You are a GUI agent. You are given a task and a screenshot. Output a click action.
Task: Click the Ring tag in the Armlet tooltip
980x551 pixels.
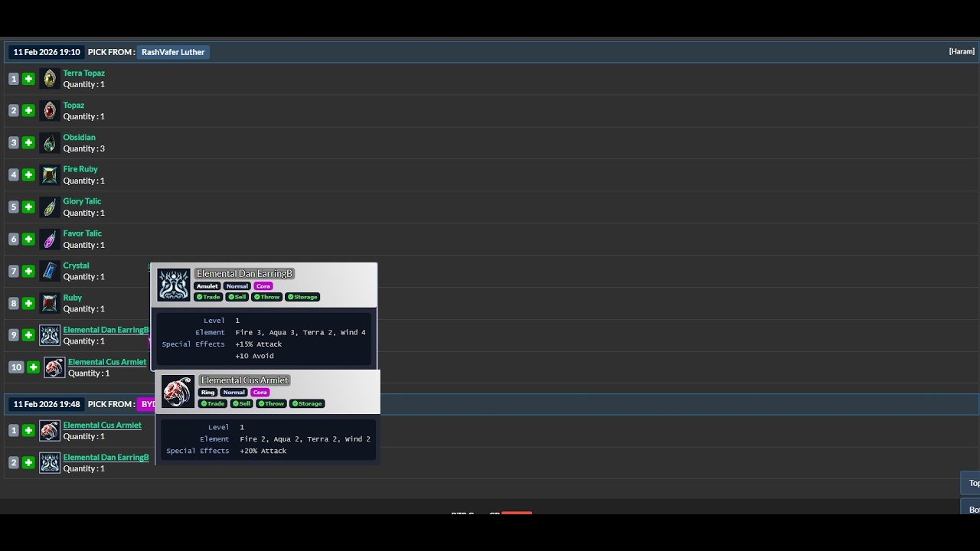pos(208,393)
